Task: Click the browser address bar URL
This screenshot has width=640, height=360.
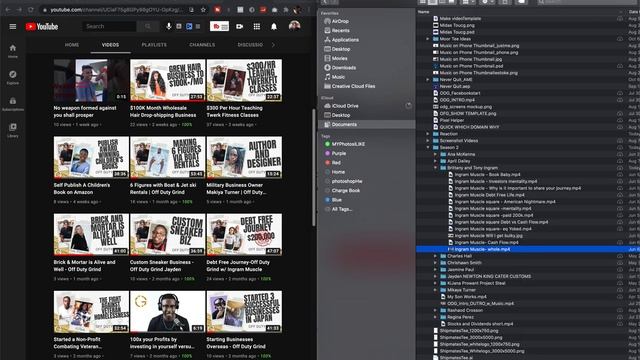Action: tap(116, 9)
